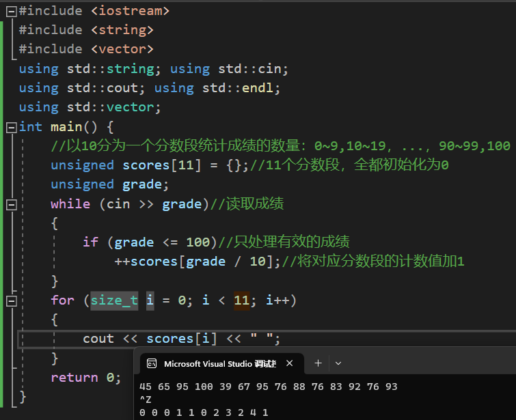Click the <iostream> include header
Image resolution: width=516 pixels, height=420 pixels.
click(x=130, y=11)
